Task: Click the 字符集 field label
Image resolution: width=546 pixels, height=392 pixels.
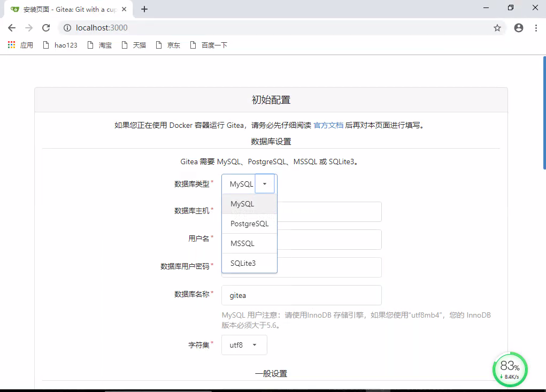Action: [x=199, y=345]
